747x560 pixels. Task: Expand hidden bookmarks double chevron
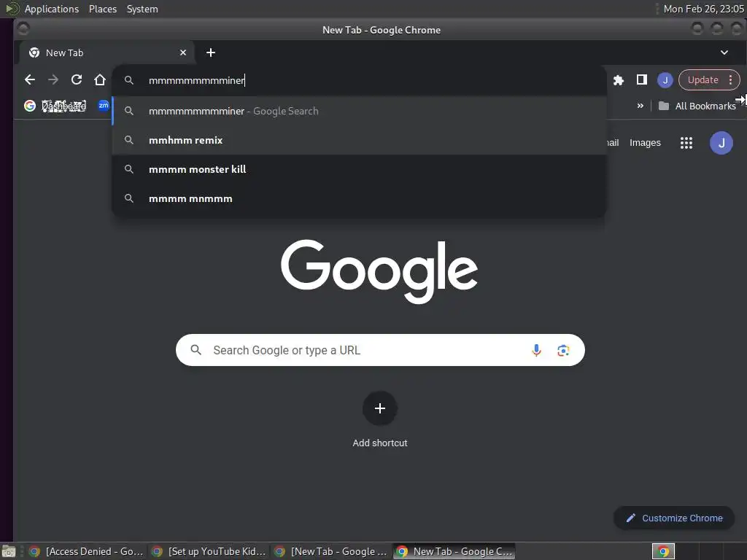point(640,106)
